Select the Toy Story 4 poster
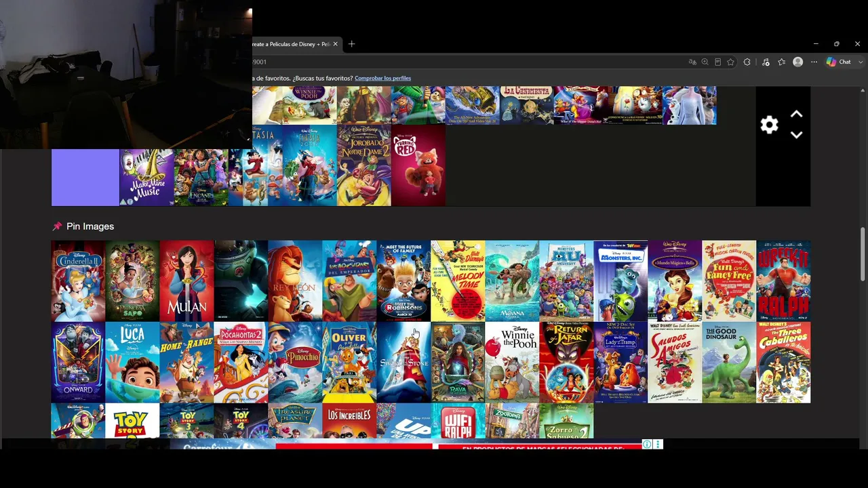The width and height of the screenshot is (868, 488). point(241,421)
